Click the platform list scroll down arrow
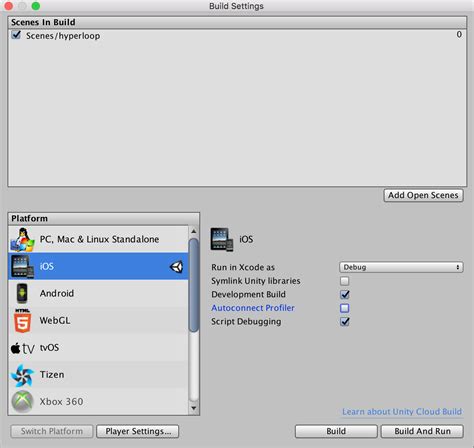The width and height of the screenshot is (474, 448). click(194, 408)
